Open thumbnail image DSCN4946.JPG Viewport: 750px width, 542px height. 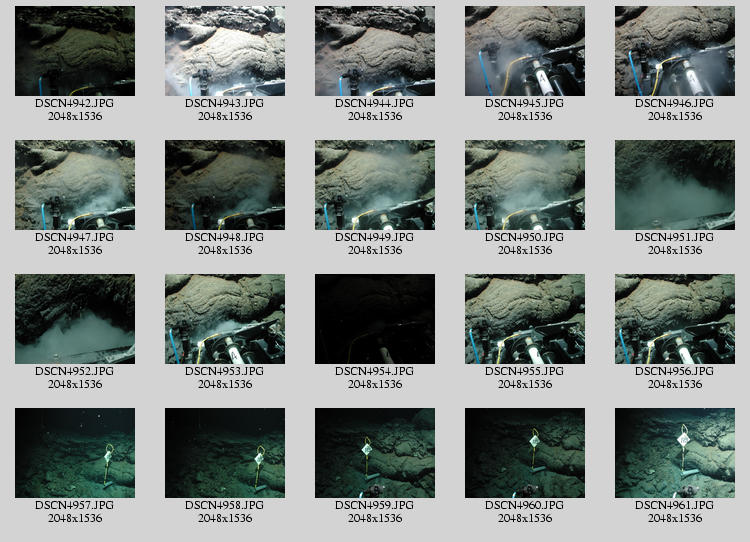(x=675, y=51)
